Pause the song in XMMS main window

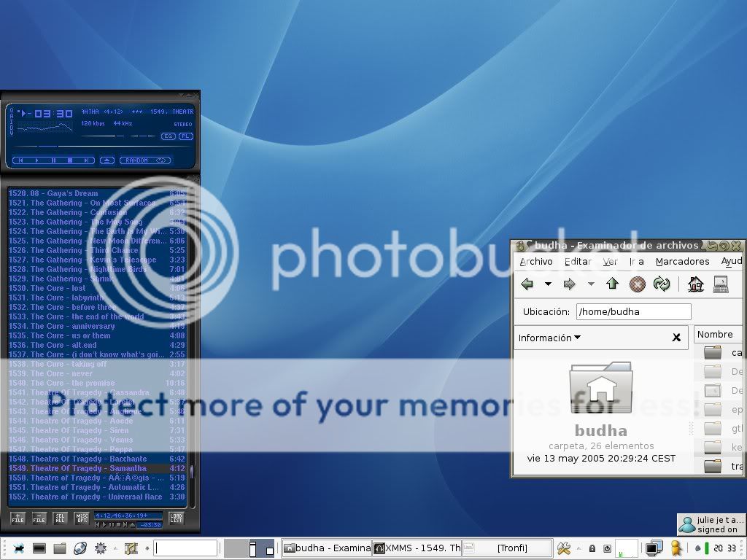point(53,160)
